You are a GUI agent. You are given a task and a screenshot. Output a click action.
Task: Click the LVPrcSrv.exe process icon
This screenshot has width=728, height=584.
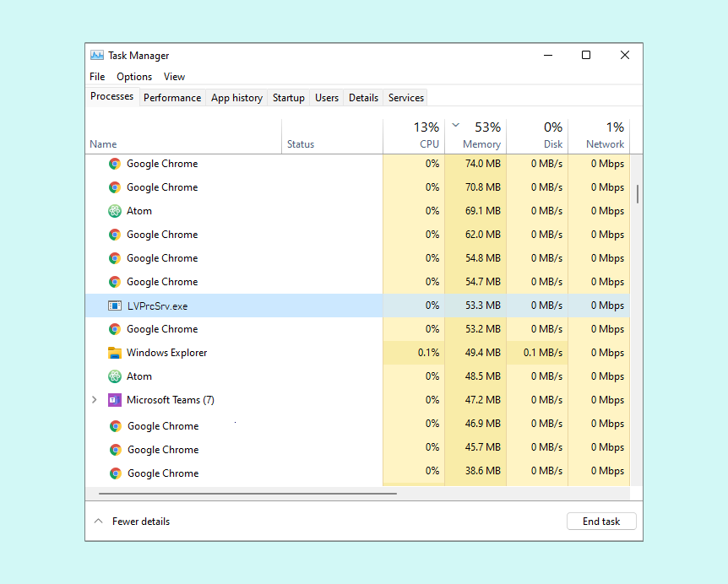pos(115,306)
